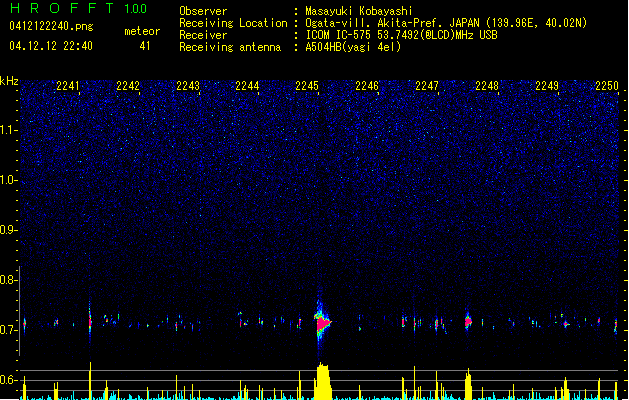Click the 'meteor' label
Screen dimensions: 629x400
142,31
